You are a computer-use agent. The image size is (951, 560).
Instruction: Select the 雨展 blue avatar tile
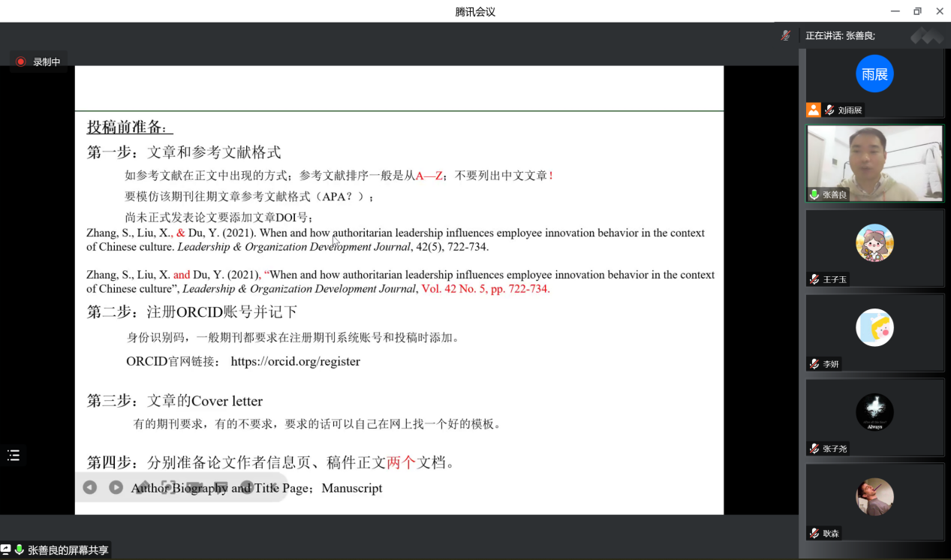point(874,74)
